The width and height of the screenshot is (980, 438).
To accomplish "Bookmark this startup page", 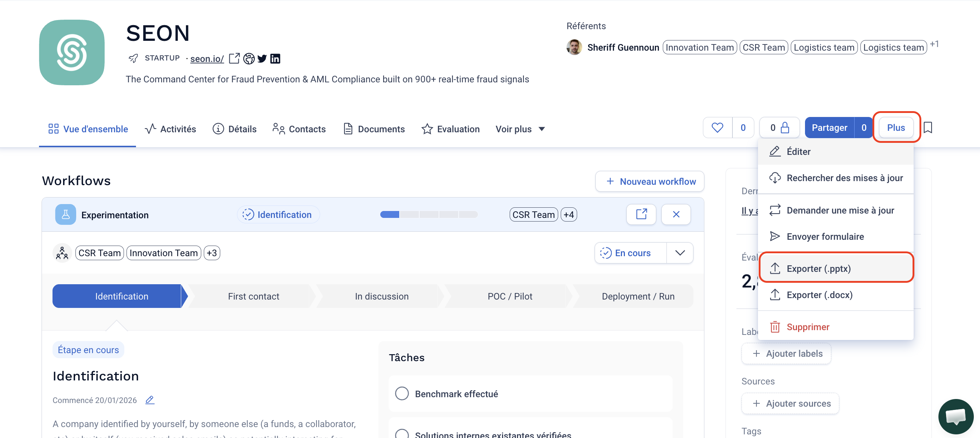I will click(x=928, y=128).
